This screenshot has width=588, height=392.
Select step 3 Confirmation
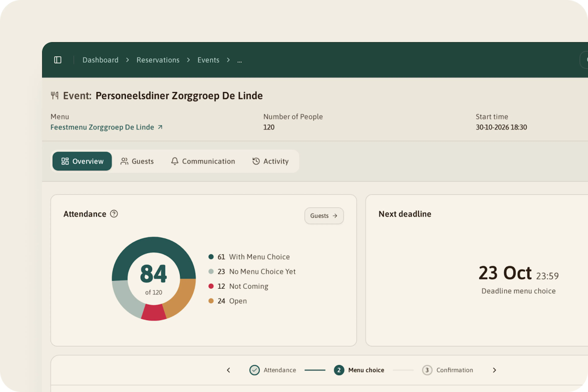pyautogui.click(x=447, y=370)
